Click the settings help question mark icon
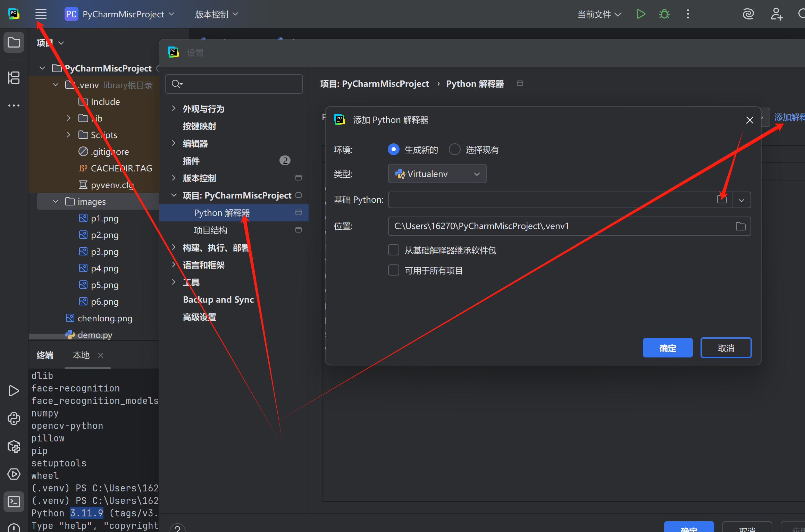 tap(177, 528)
